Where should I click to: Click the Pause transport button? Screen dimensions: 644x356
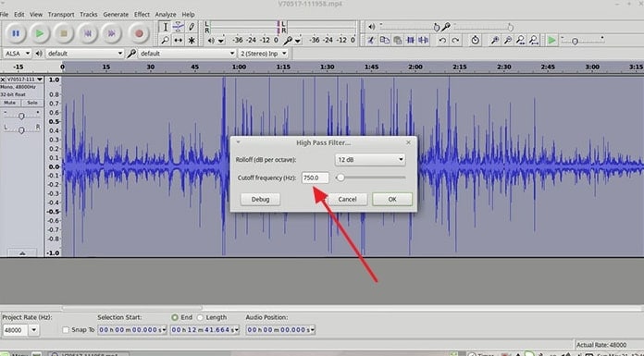[x=16, y=33]
